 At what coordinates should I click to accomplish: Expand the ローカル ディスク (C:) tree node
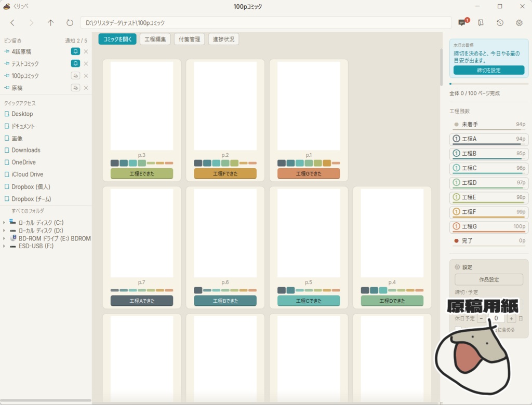click(x=4, y=223)
